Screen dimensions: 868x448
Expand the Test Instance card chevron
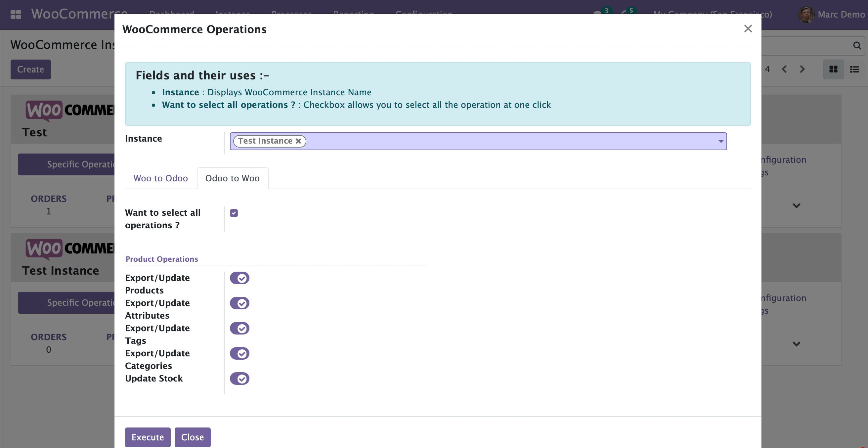click(x=796, y=344)
